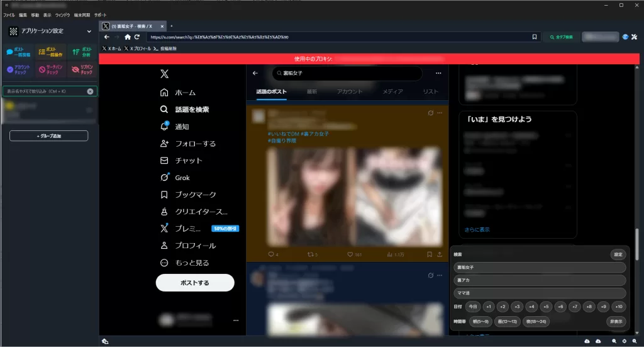Screen dimensions: 644x347
Task: Open 設定 in the search helper panel
Action: (618, 254)
